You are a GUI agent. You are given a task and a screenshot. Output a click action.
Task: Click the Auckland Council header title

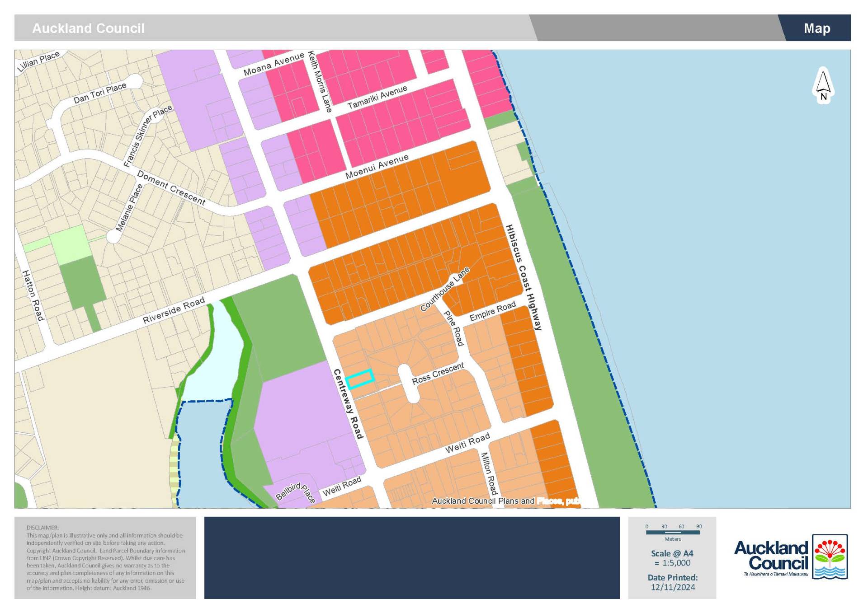pyautogui.click(x=88, y=28)
